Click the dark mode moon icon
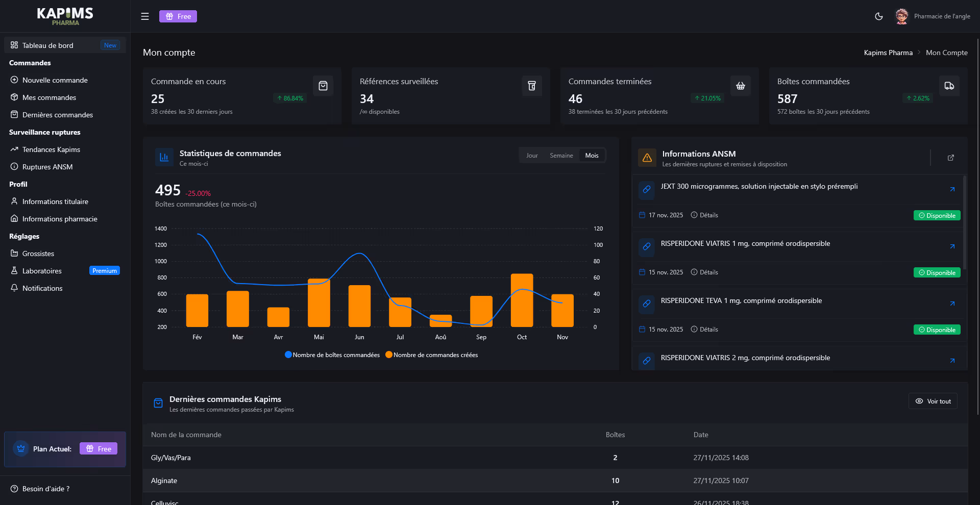980x505 pixels. click(x=879, y=16)
